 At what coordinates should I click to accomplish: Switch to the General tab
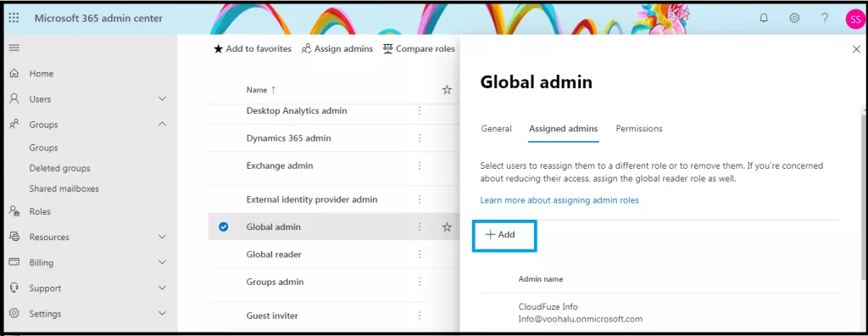pos(496,129)
